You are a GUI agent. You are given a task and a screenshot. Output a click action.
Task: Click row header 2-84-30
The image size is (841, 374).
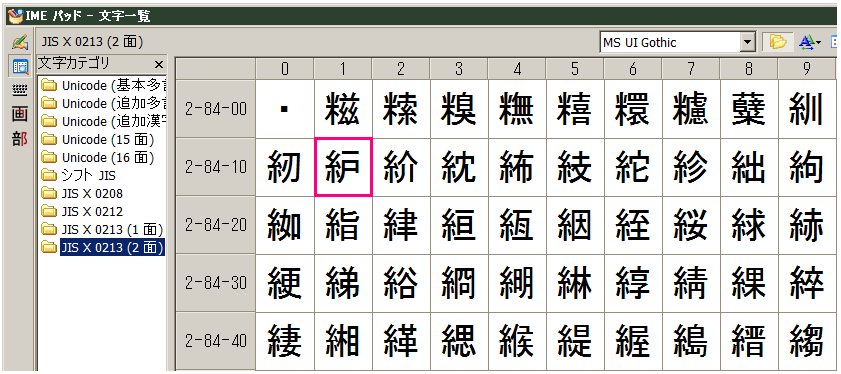[216, 283]
